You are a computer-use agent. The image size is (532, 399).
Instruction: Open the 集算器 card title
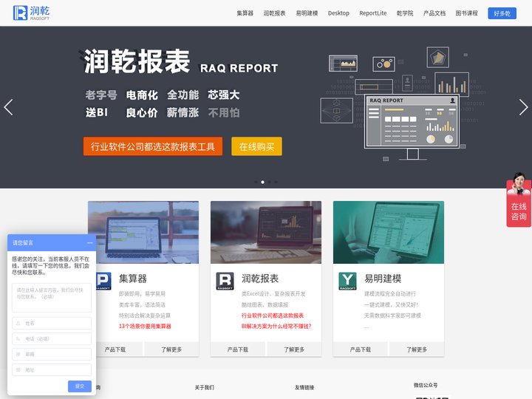click(133, 279)
